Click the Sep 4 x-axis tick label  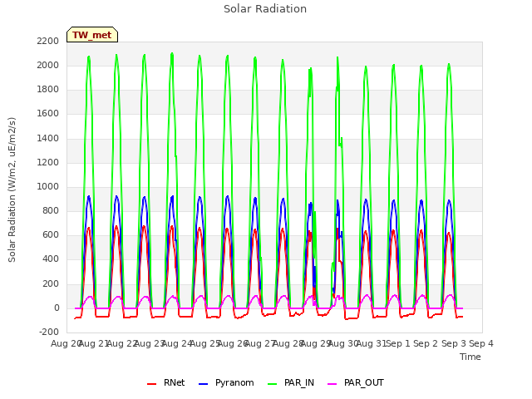[481, 343]
